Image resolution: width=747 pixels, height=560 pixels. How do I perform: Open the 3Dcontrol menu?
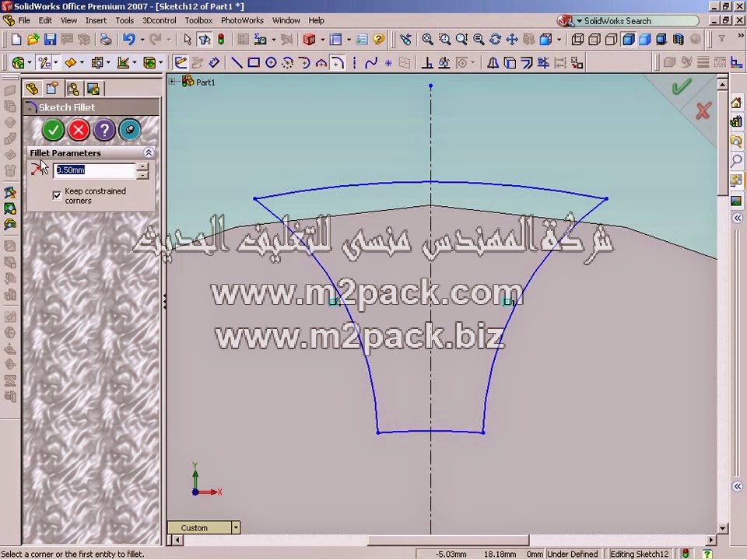(159, 20)
